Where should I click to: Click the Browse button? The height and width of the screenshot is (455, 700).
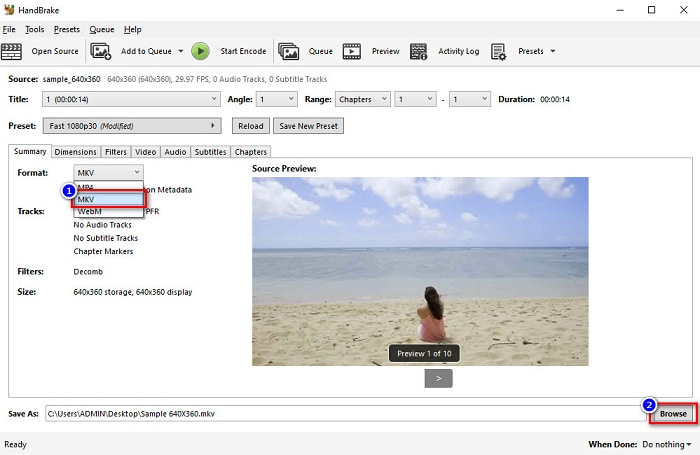pyautogui.click(x=673, y=414)
